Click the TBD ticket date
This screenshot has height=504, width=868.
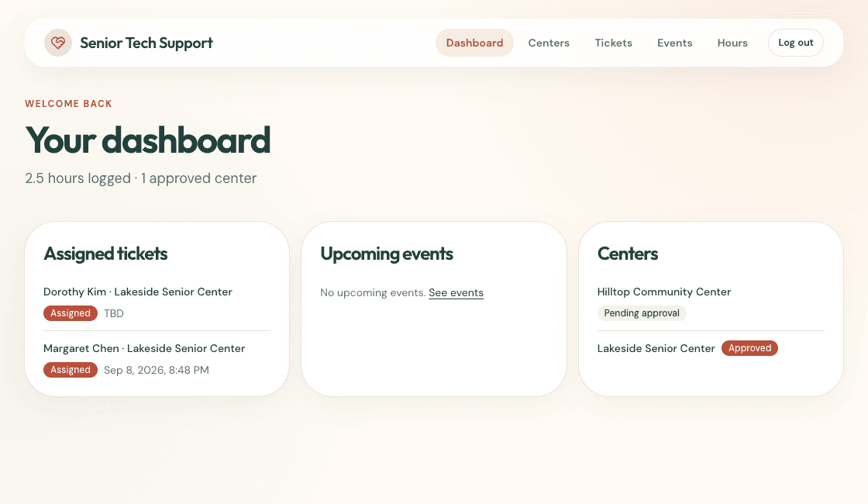click(x=113, y=313)
